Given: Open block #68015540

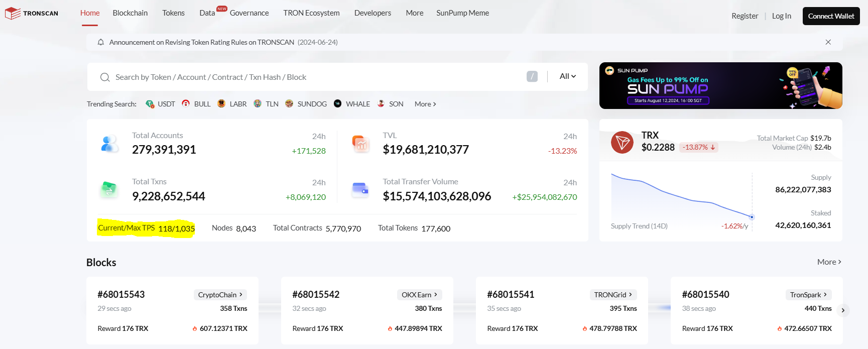Looking at the screenshot, I should (705, 295).
